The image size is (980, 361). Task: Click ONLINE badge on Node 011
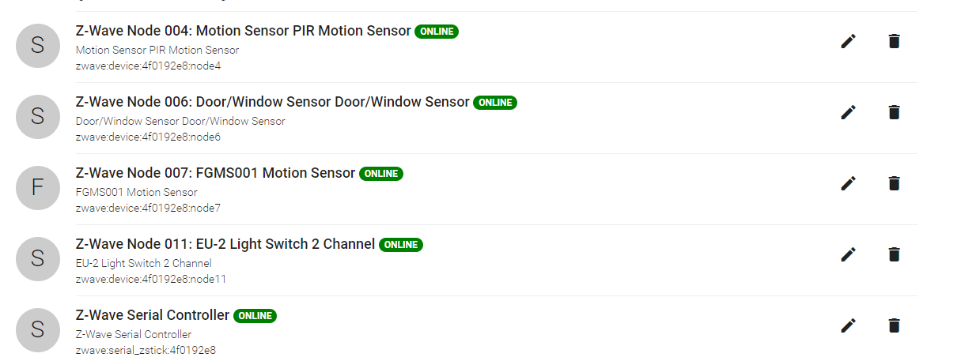tap(401, 245)
